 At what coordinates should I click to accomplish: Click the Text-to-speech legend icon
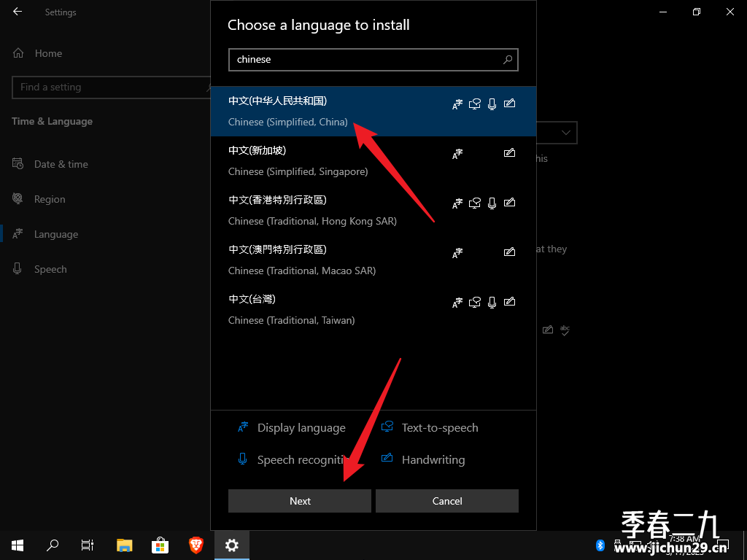point(387,427)
